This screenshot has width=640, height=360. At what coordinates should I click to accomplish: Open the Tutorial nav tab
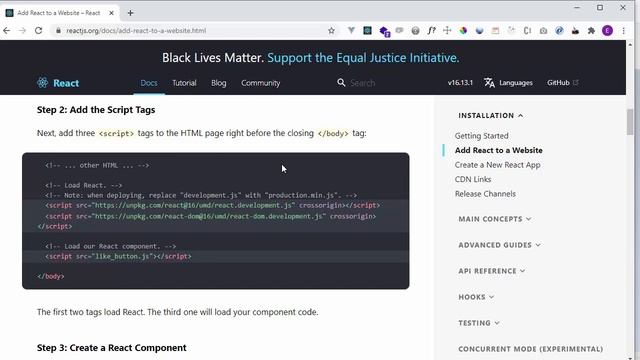(184, 83)
